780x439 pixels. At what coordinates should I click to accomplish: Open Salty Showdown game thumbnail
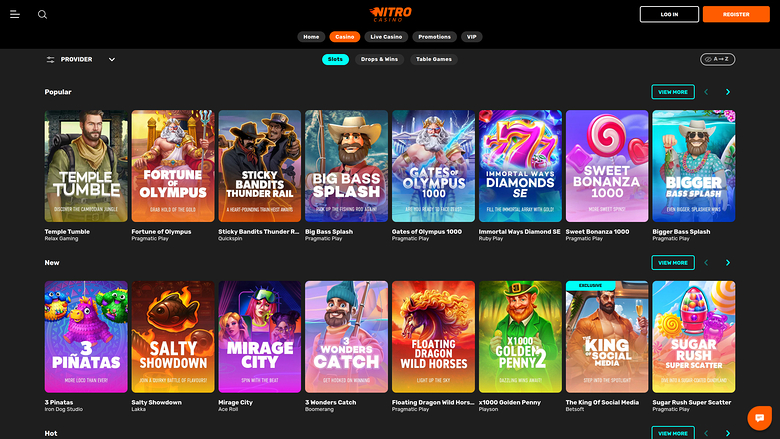click(173, 337)
